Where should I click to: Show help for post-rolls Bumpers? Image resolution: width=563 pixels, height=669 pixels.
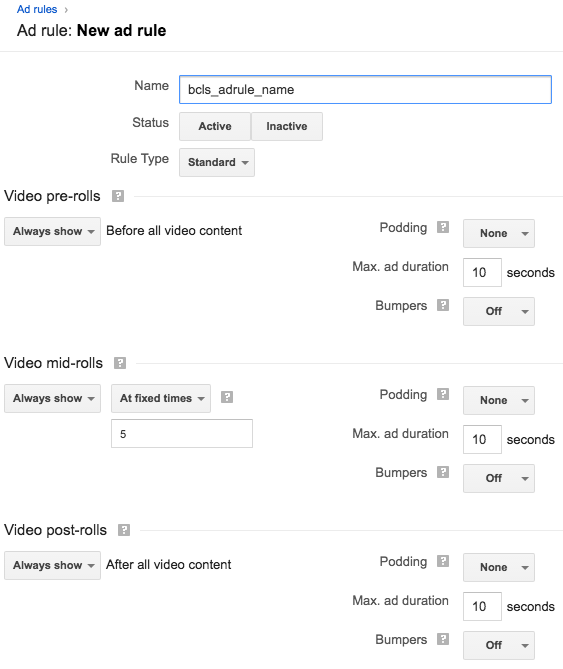tap(443, 639)
